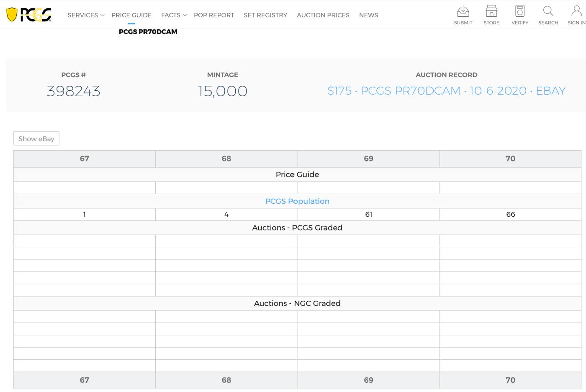Click the Verify certificate icon

click(520, 11)
